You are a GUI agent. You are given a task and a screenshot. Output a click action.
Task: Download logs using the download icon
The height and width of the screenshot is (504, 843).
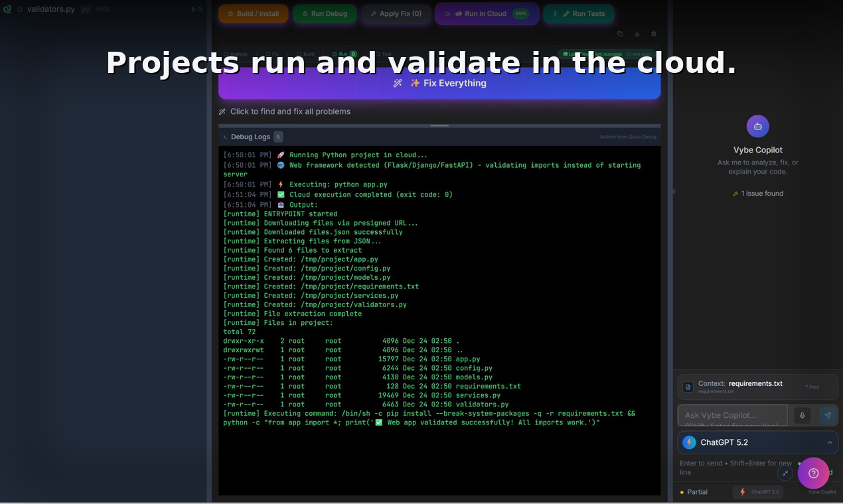tap(637, 34)
